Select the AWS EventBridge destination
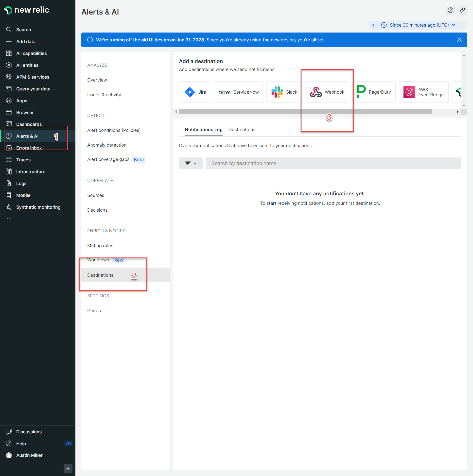The height and width of the screenshot is (476, 473). (423, 92)
